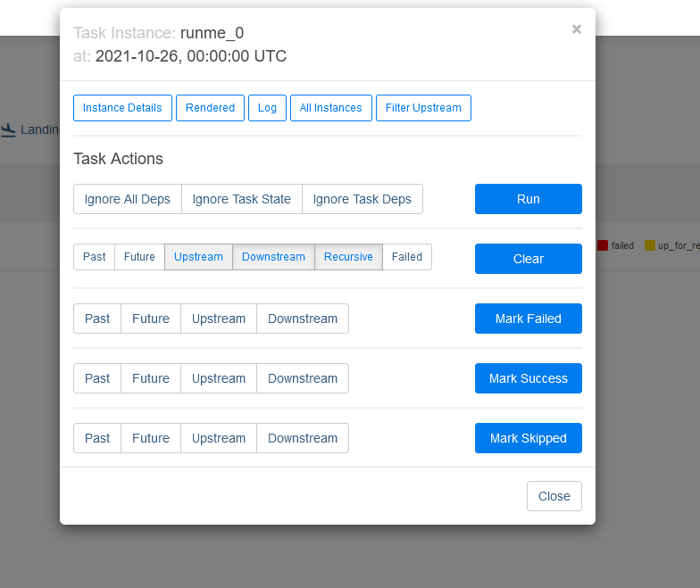Toggle Ignore Task Deps option
The width and height of the screenshot is (700, 588).
pos(362,199)
